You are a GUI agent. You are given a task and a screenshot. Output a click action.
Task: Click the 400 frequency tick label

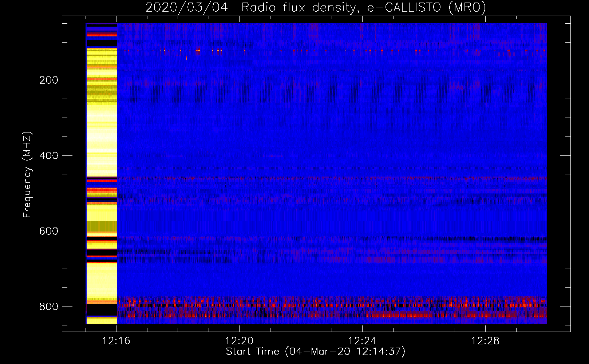(48, 156)
